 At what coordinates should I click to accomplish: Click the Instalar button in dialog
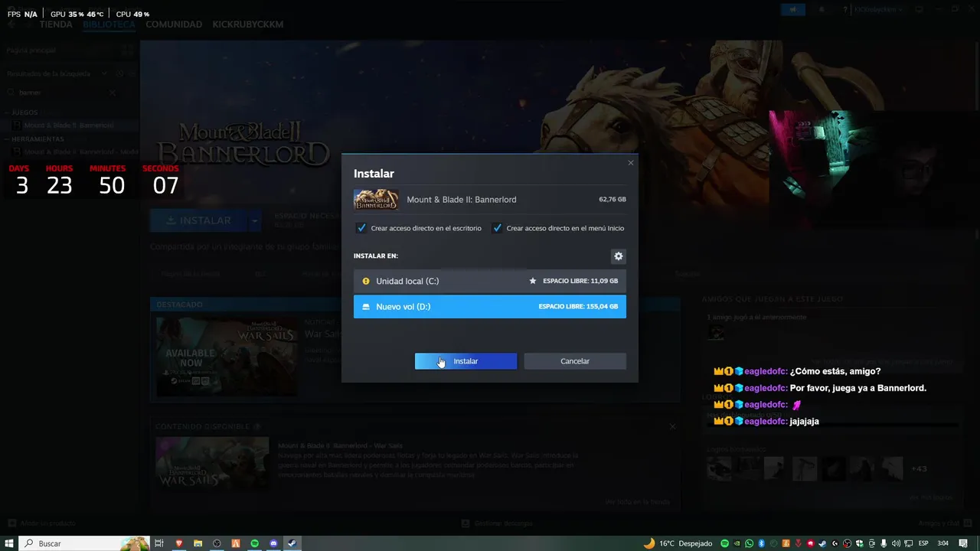click(x=465, y=361)
